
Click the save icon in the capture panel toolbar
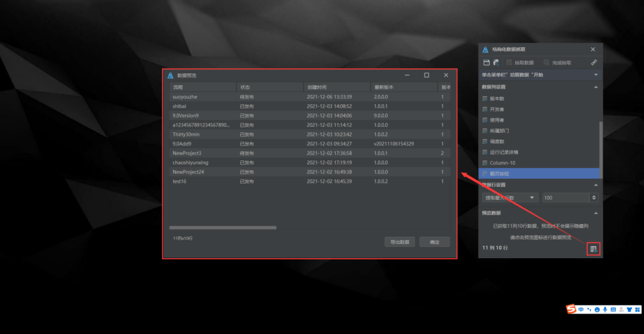pos(487,63)
